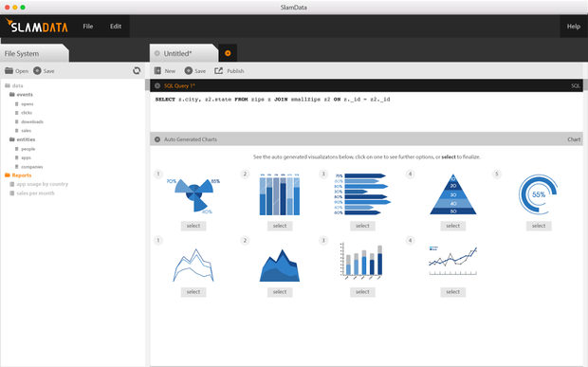The width and height of the screenshot is (588, 367).
Task: Click into the SQL query text editor
Action: (x=366, y=112)
